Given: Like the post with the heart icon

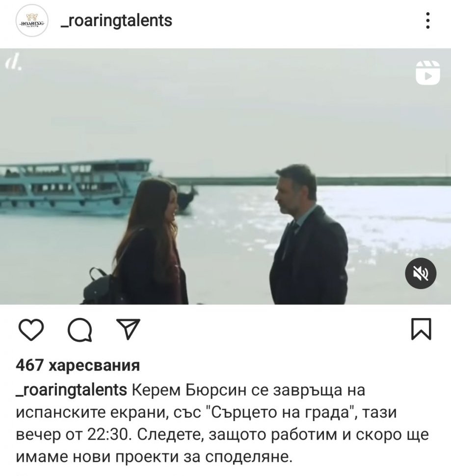Looking at the screenshot, I should (x=31, y=329).
